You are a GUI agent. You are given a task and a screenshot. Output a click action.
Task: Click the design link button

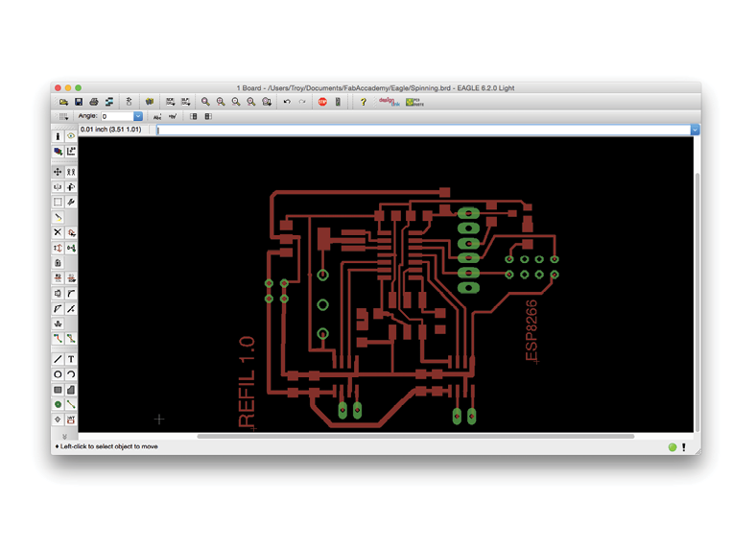click(388, 101)
